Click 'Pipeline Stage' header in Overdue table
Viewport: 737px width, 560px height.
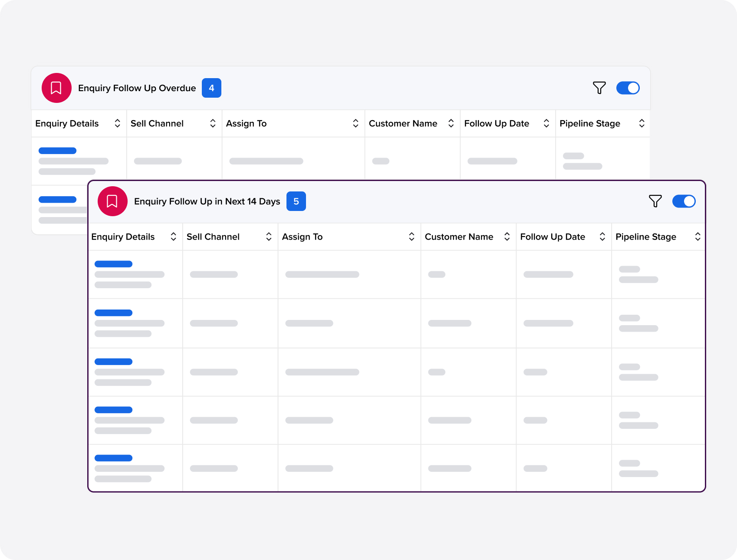coord(590,123)
